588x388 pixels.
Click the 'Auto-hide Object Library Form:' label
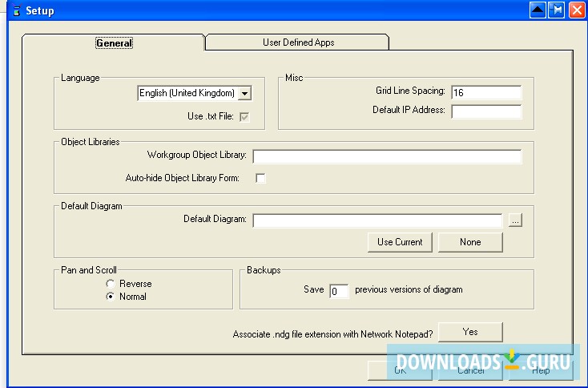(x=183, y=178)
